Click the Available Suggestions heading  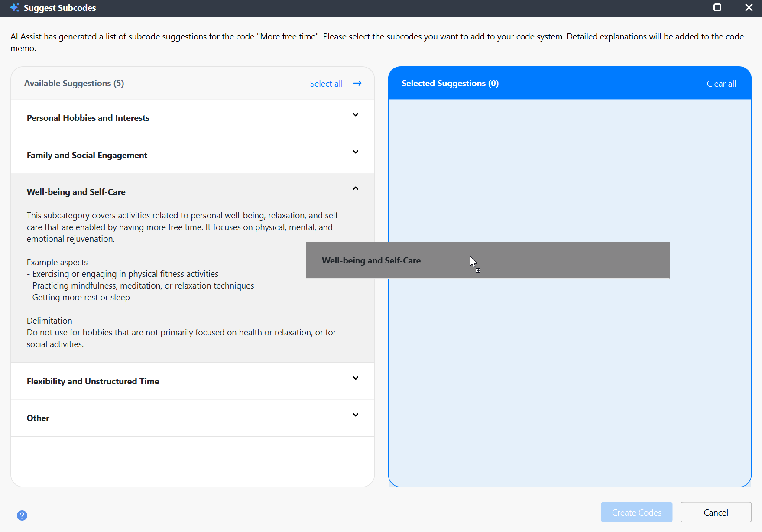(x=74, y=83)
